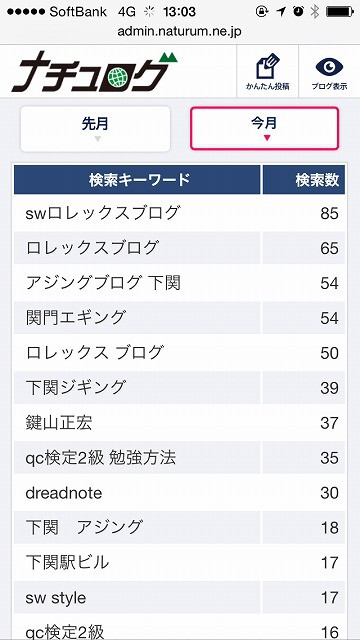Tap the alarm clock status icon

[298, 12]
